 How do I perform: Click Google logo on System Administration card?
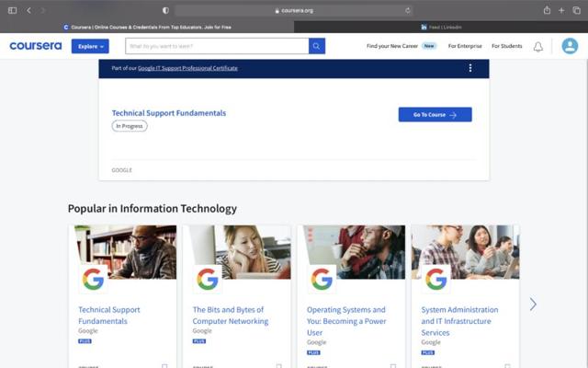(x=436, y=280)
